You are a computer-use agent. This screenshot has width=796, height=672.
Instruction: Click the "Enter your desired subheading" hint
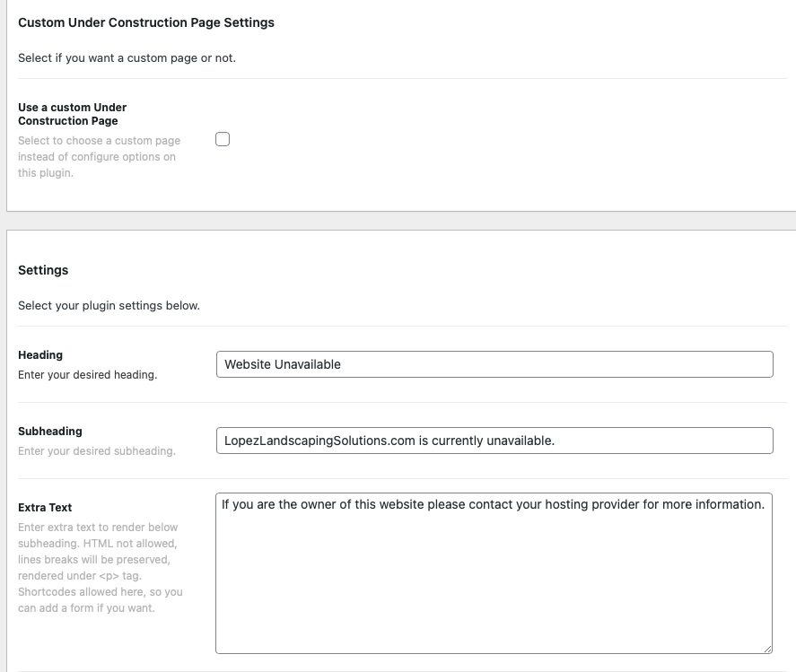(96, 451)
